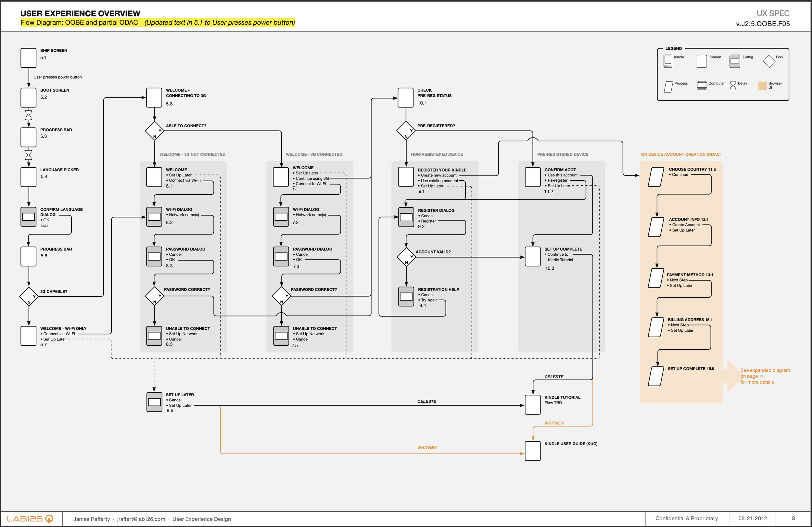812x527 pixels.
Task: Click the Browser UI color swatch in legend
Action: [762, 86]
